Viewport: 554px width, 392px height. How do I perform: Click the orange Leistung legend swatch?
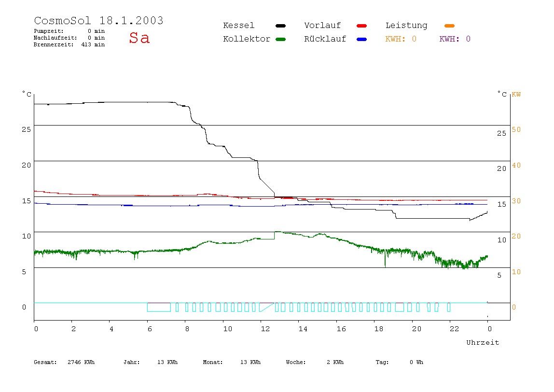449,26
